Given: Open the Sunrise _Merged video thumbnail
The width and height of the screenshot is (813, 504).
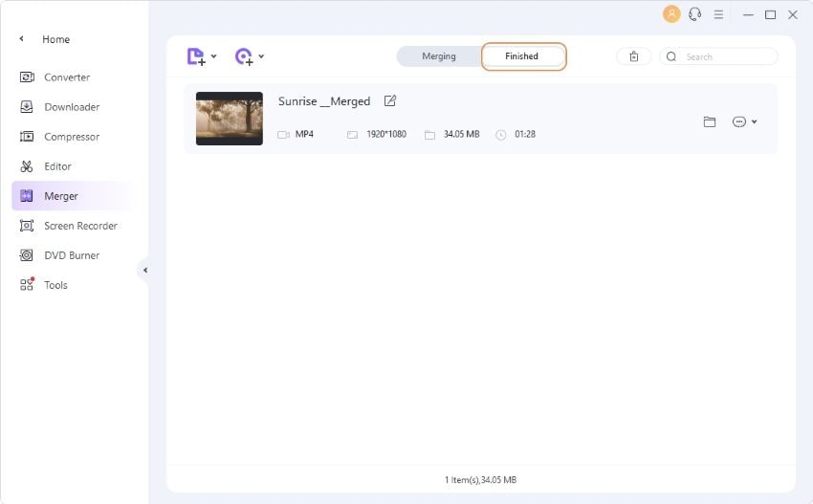Looking at the screenshot, I should click(x=230, y=119).
